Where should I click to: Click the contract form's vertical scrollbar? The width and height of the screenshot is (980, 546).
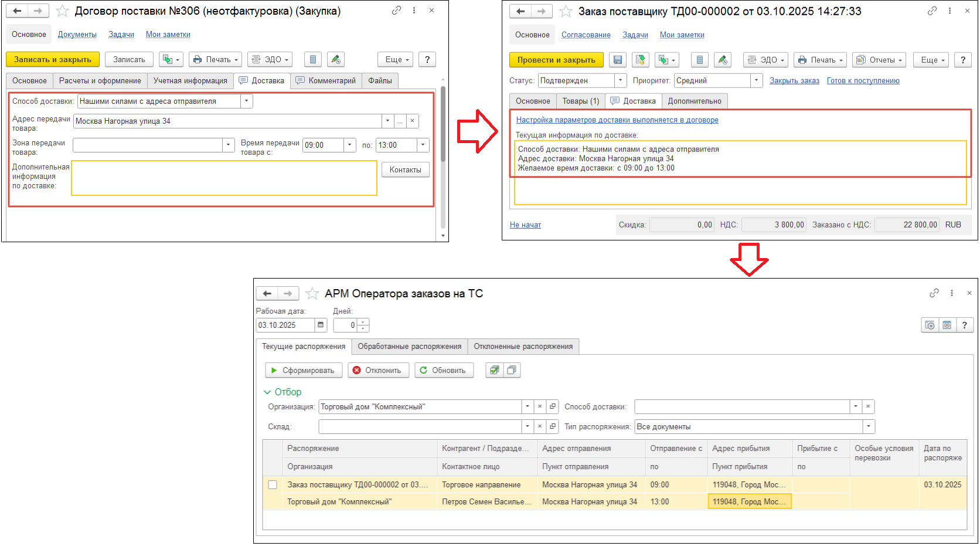pos(443,124)
